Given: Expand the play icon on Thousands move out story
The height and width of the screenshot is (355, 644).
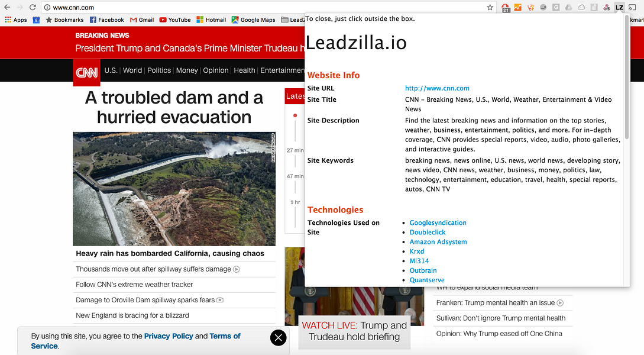Looking at the screenshot, I should (x=236, y=269).
